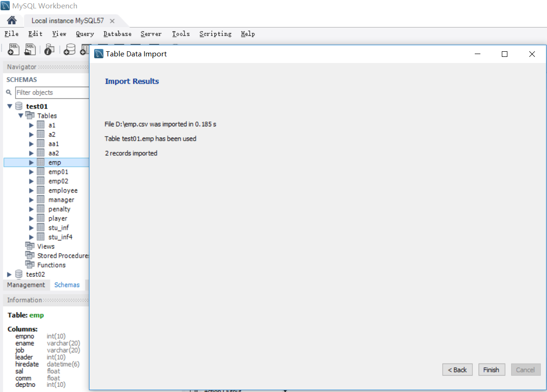Go to the MySQL Workbench home screen icon
Viewport: 547px width, 392px height.
12,20
